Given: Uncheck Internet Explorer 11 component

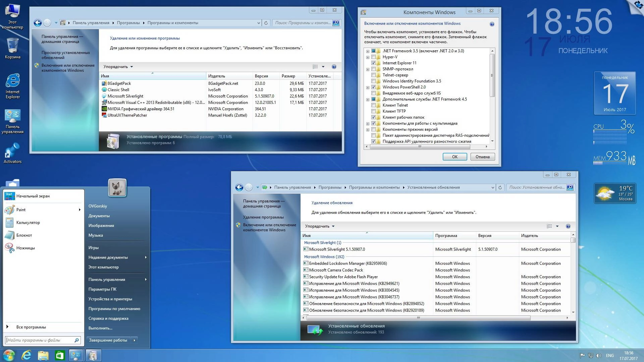Looking at the screenshot, I should (x=374, y=63).
